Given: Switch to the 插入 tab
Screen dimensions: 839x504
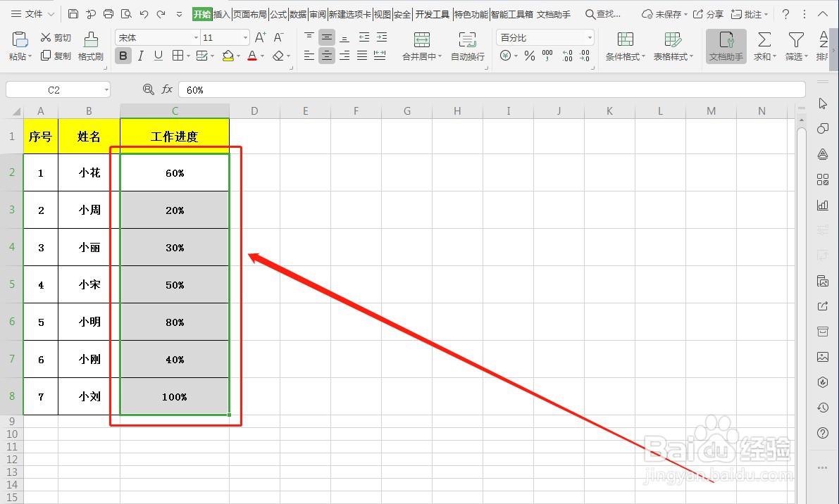Looking at the screenshot, I should click(x=221, y=15).
